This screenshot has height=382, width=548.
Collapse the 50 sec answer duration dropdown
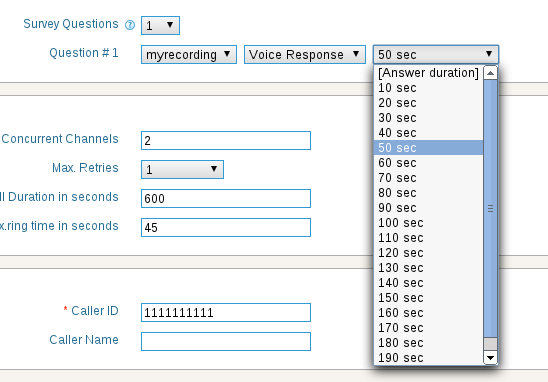436,55
